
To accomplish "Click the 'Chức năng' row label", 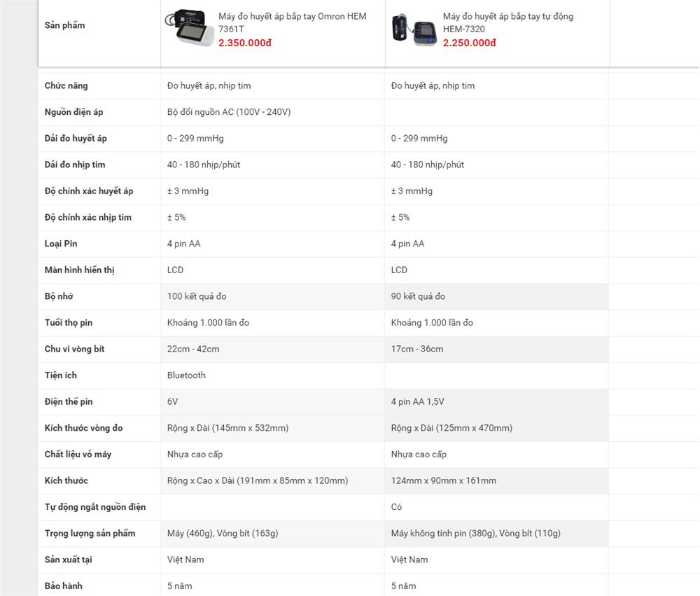I will point(66,85).
